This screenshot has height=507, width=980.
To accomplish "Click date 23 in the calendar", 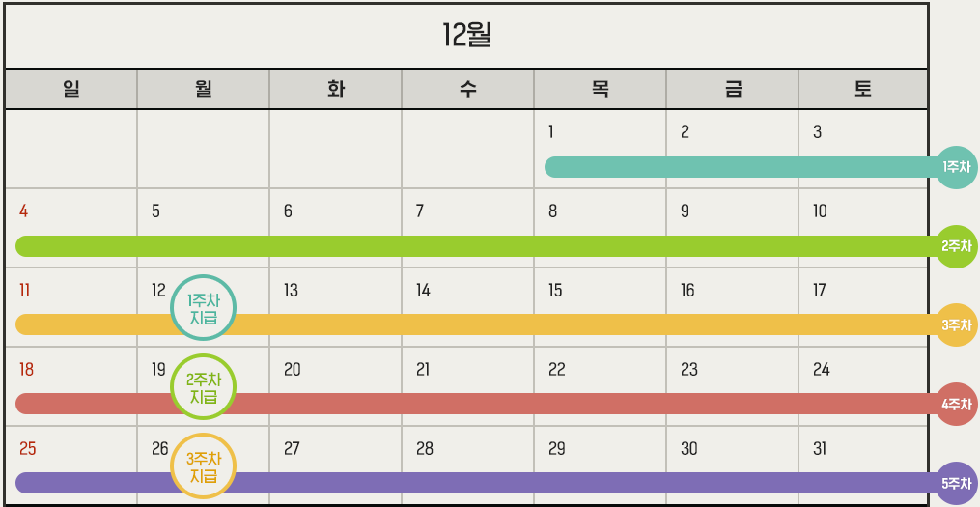I will pyautogui.click(x=688, y=370).
